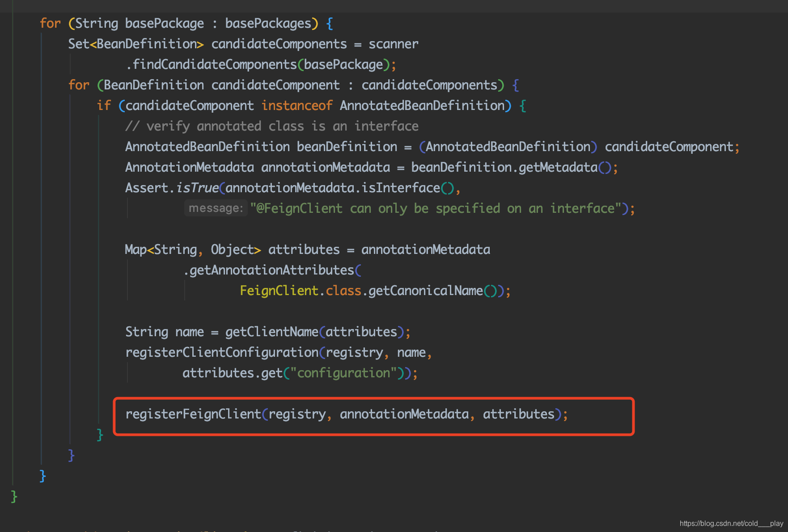Click the 'findCandidateComponents' method call
The width and height of the screenshot is (788, 532).
(215, 64)
